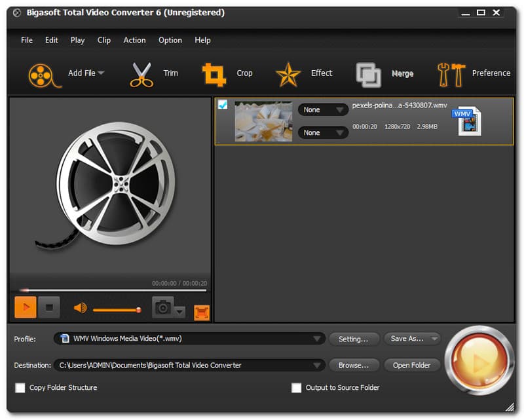The image size is (524, 420).
Task: Click the Crop label in toolbar
Action: pyautogui.click(x=244, y=73)
